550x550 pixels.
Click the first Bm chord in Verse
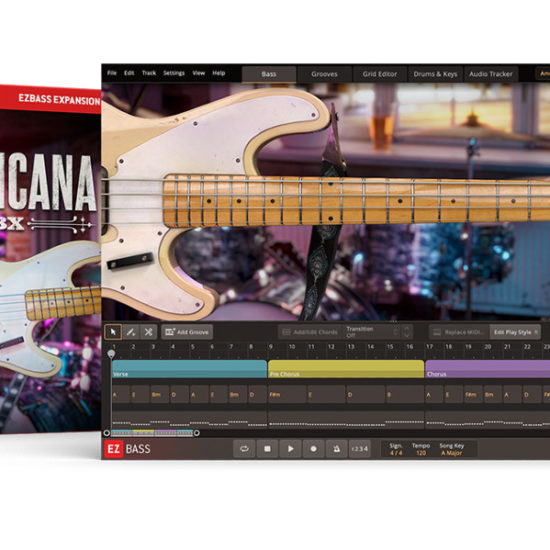160,395
